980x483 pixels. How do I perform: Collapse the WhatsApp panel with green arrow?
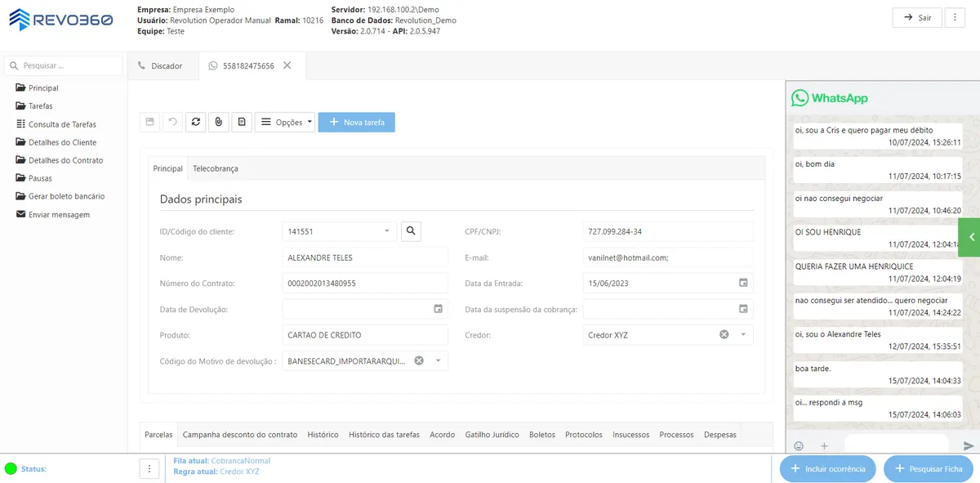coord(969,237)
